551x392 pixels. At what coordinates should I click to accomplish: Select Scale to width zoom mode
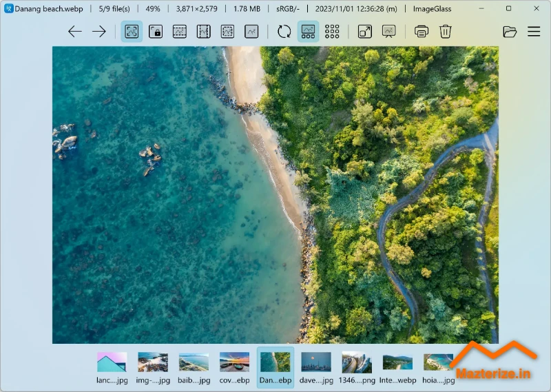(x=180, y=32)
